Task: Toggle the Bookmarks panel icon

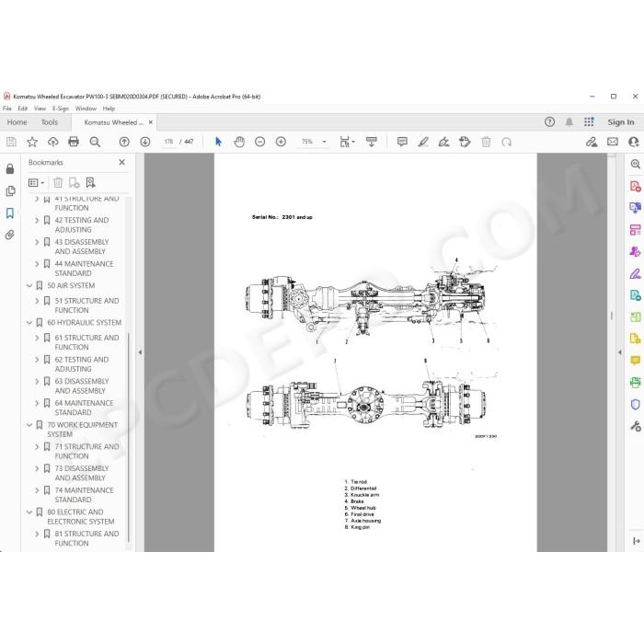Action: (x=10, y=213)
